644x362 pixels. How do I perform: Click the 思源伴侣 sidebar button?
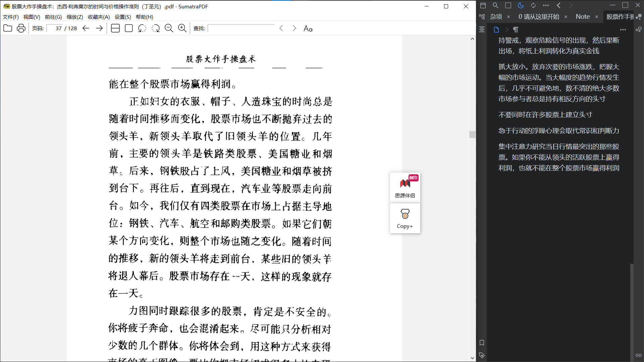pos(405,188)
